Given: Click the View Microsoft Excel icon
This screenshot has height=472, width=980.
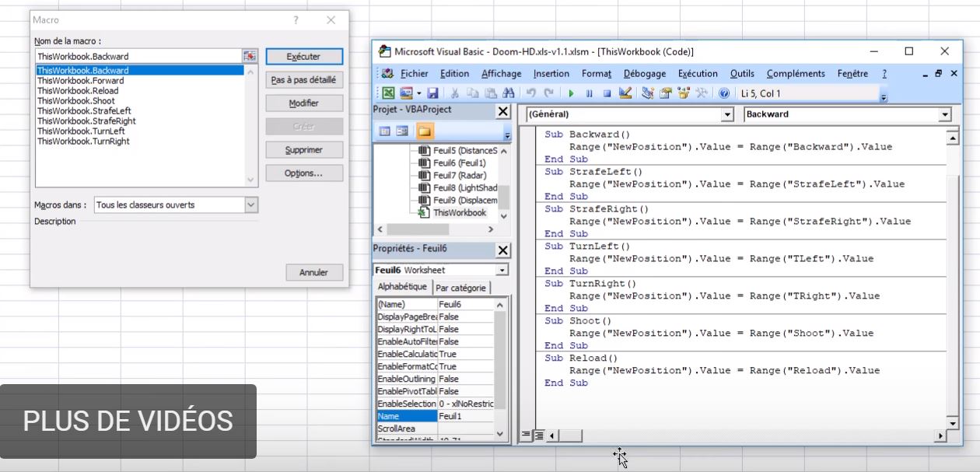Looking at the screenshot, I should click(387, 93).
